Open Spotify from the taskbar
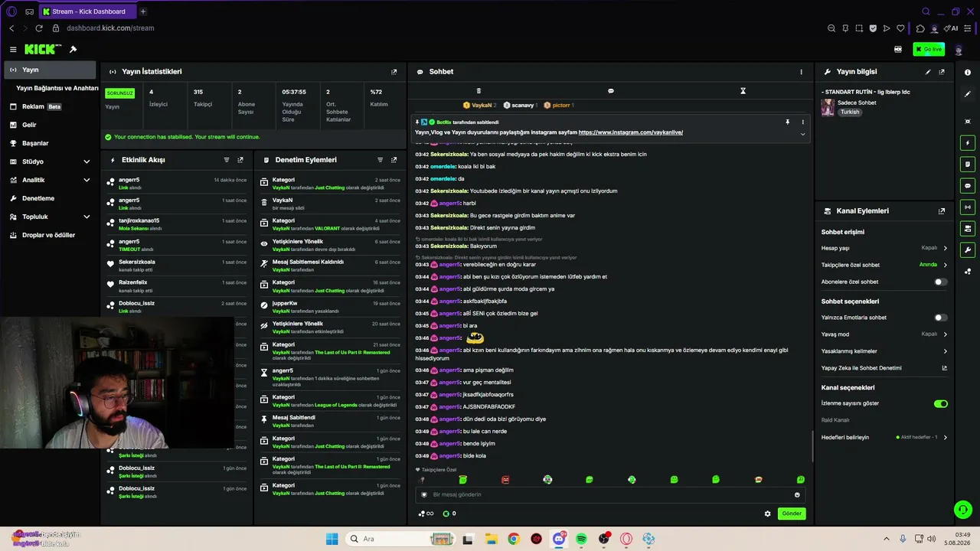The width and height of the screenshot is (980, 551). coord(581,539)
